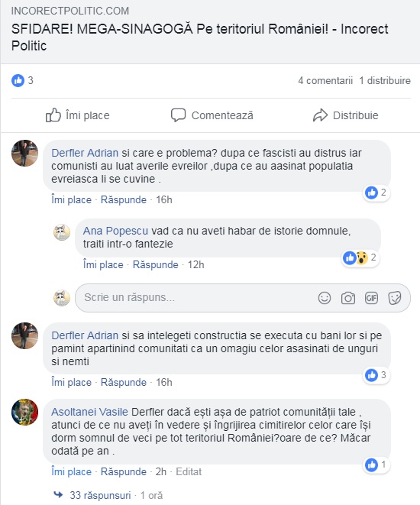Open Derfler Adrian's profile from first comment
The height and width of the screenshot is (505, 420).
(85, 153)
